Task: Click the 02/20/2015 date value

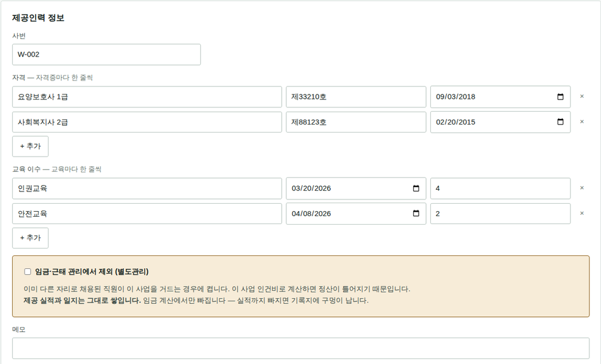Action: [456, 122]
